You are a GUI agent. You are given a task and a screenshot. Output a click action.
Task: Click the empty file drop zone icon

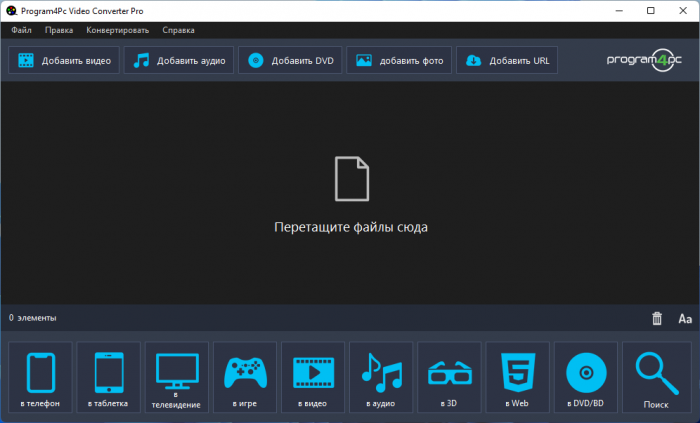(352, 178)
